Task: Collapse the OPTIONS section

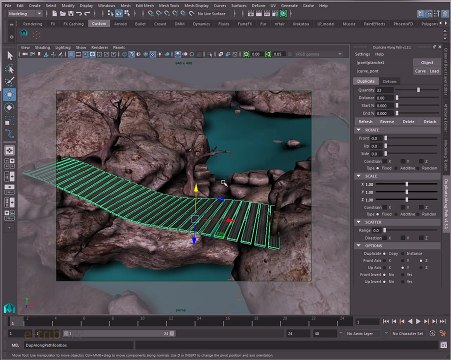Action: point(359,245)
